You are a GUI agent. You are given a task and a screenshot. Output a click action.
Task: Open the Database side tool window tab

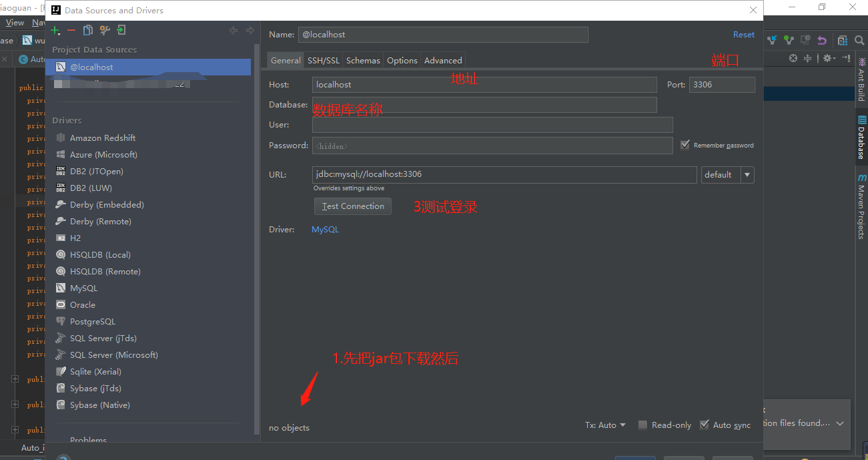[861, 137]
